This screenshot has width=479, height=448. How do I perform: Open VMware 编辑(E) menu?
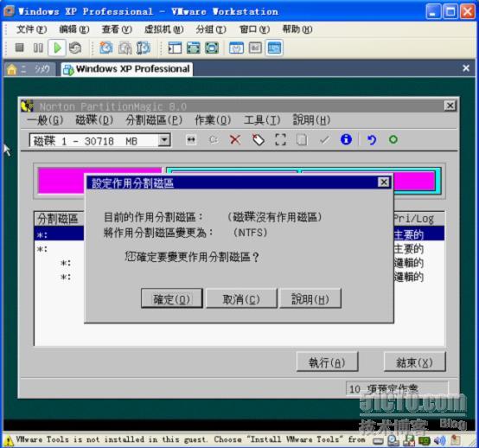[x=74, y=29]
